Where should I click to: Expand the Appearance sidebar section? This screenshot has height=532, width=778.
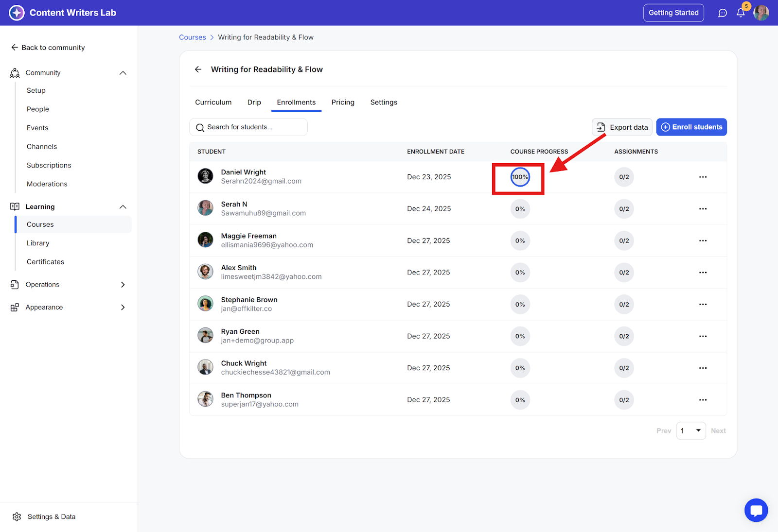123,308
